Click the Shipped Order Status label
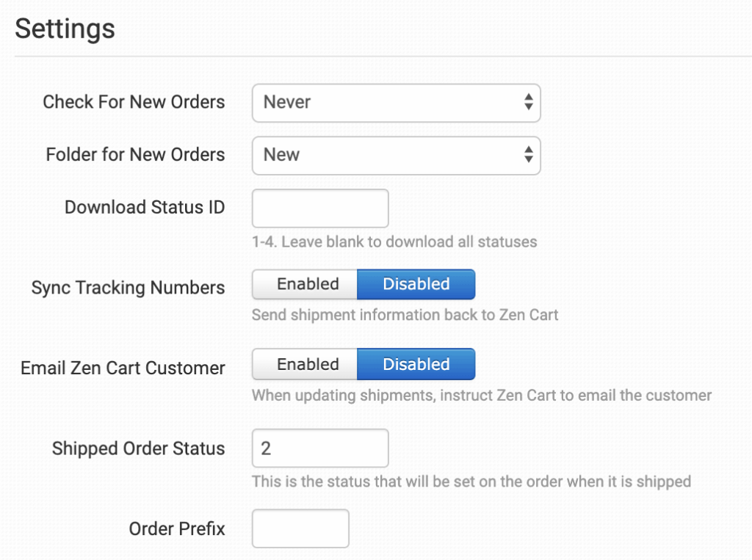The height and width of the screenshot is (560, 752). click(138, 448)
